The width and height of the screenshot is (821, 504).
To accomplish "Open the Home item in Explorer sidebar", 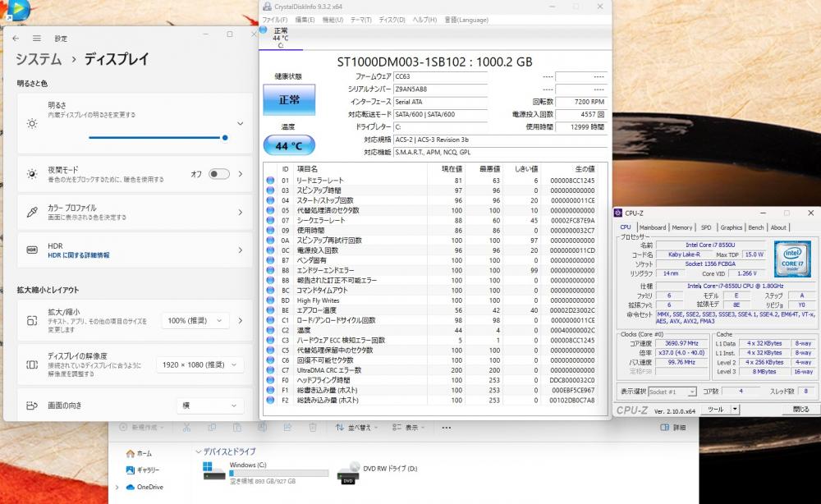I will [140, 453].
